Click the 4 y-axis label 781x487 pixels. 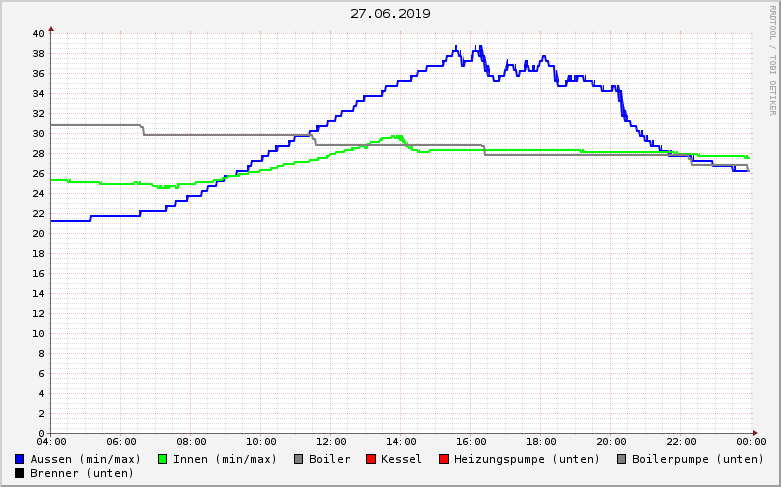point(42,393)
